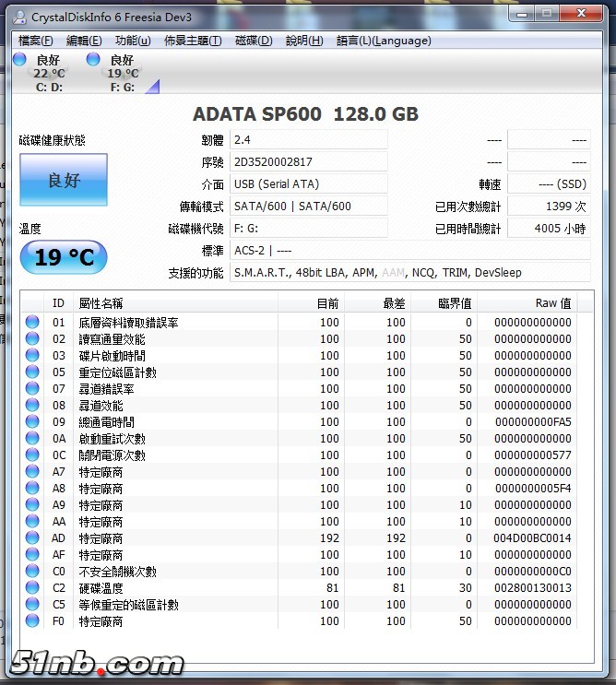The height and width of the screenshot is (685, 616).
Task: Click status orb for attribute 09 row
Action: [x=32, y=422]
